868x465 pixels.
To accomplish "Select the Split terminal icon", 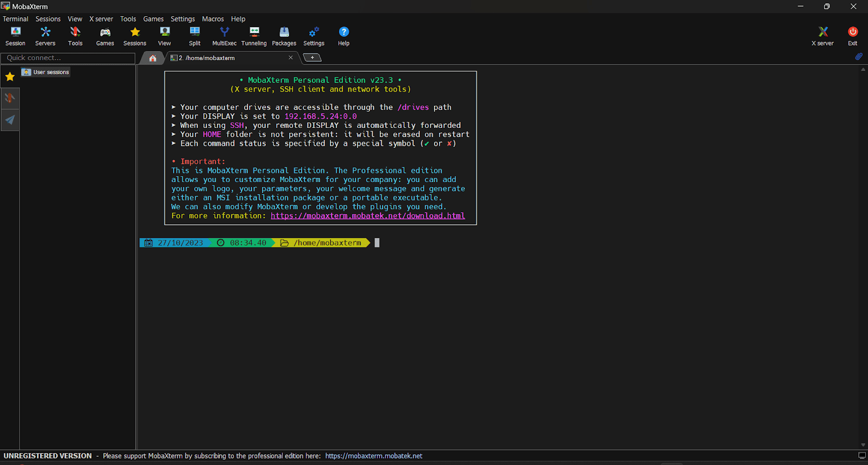I will coord(195,36).
